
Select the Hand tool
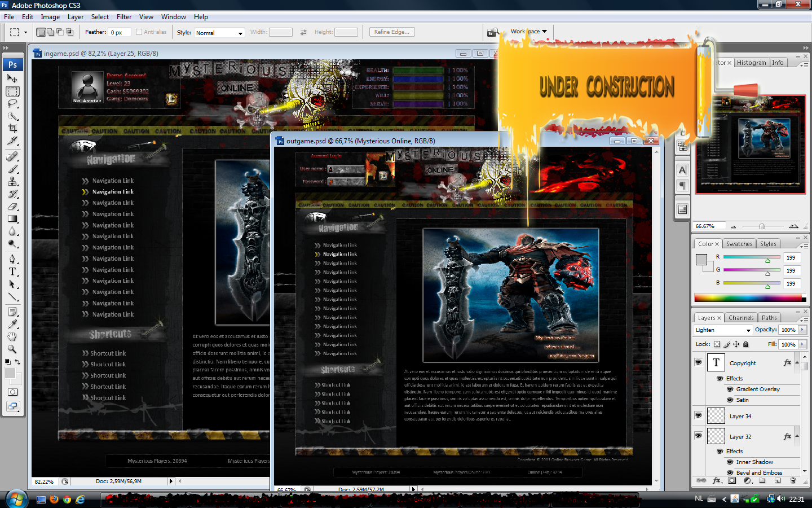[x=12, y=336]
